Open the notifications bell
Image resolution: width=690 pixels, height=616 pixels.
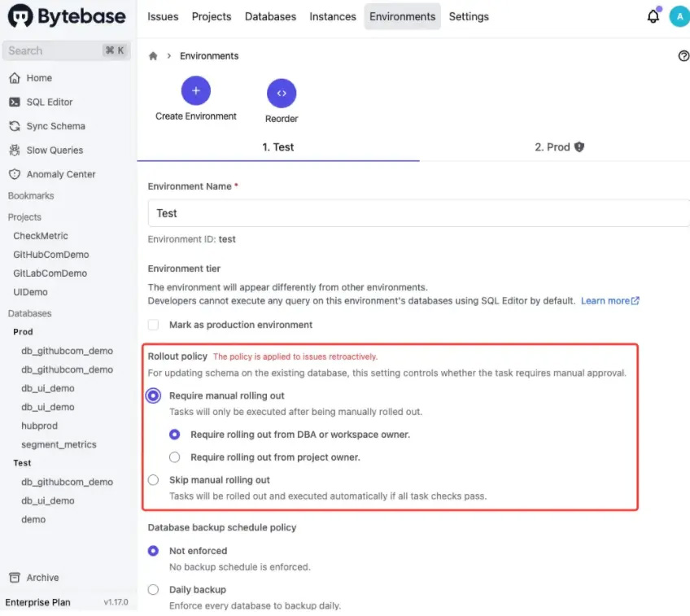pyautogui.click(x=653, y=16)
